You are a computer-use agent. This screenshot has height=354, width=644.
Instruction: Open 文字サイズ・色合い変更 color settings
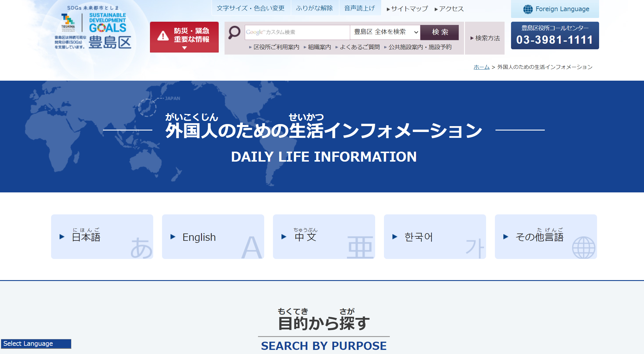[x=251, y=8]
